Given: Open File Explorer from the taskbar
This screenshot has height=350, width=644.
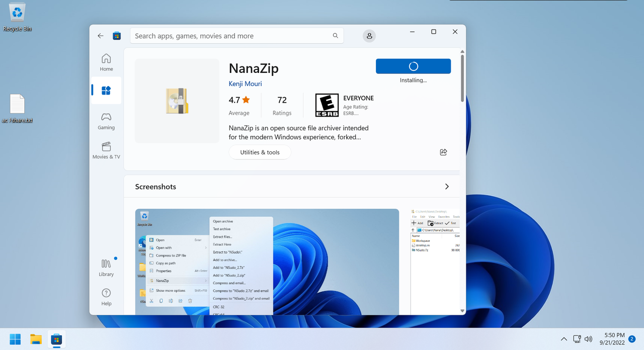Looking at the screenshot, I should (x=36, y=339).
